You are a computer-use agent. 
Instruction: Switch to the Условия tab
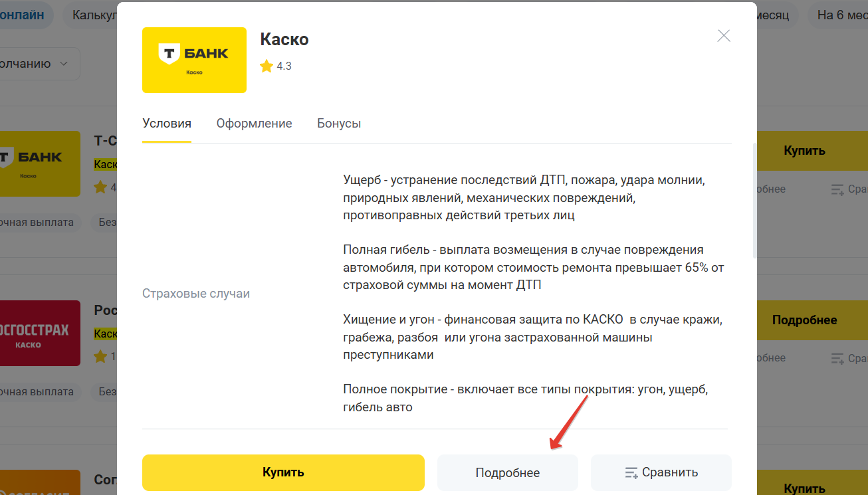(167, 124)
